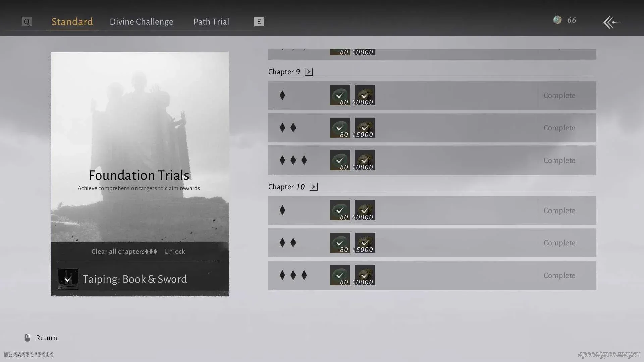644x362 pixels.
Task: Toggle the Taiping: Book & Sword checkmark icon
Action: click(68, 279)
